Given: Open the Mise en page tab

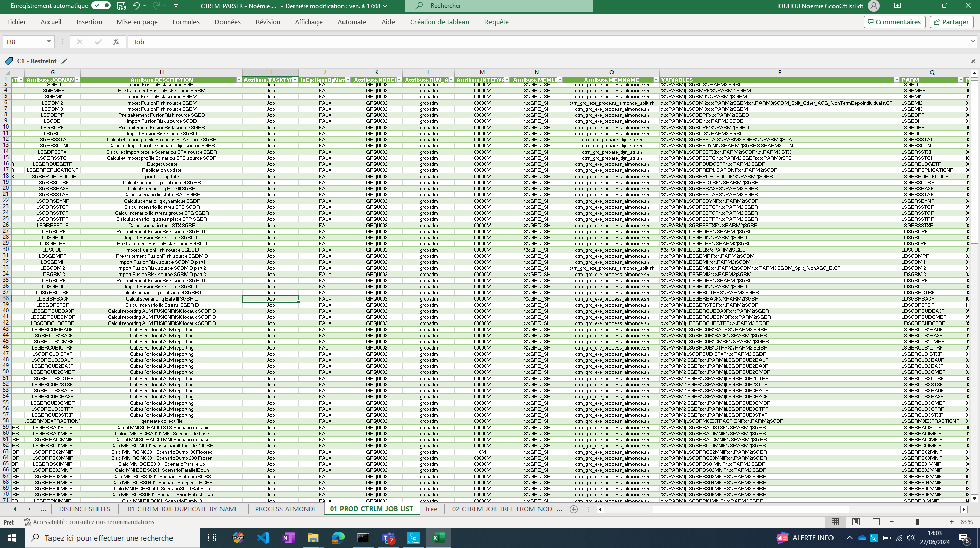Looking at the screenshot, I should pos(137,22).
